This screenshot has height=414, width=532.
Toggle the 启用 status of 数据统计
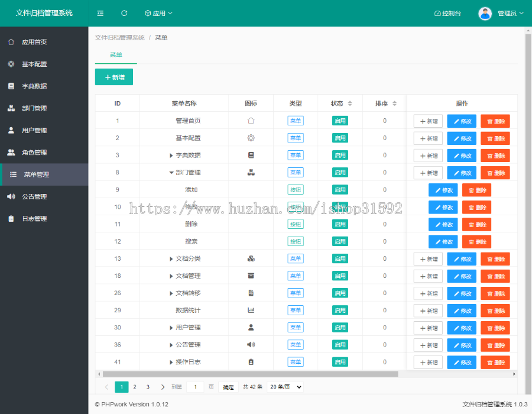click(340, 310)
